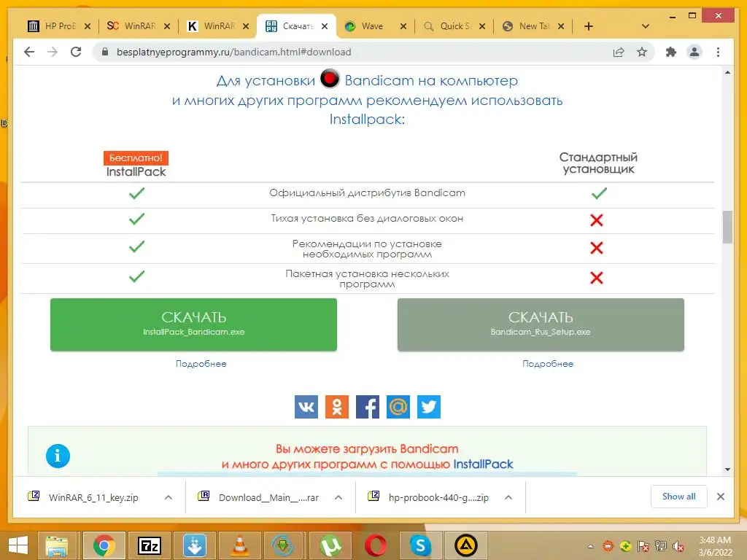
Task: Close the downloads bar
Action: [x=721, y=497]
